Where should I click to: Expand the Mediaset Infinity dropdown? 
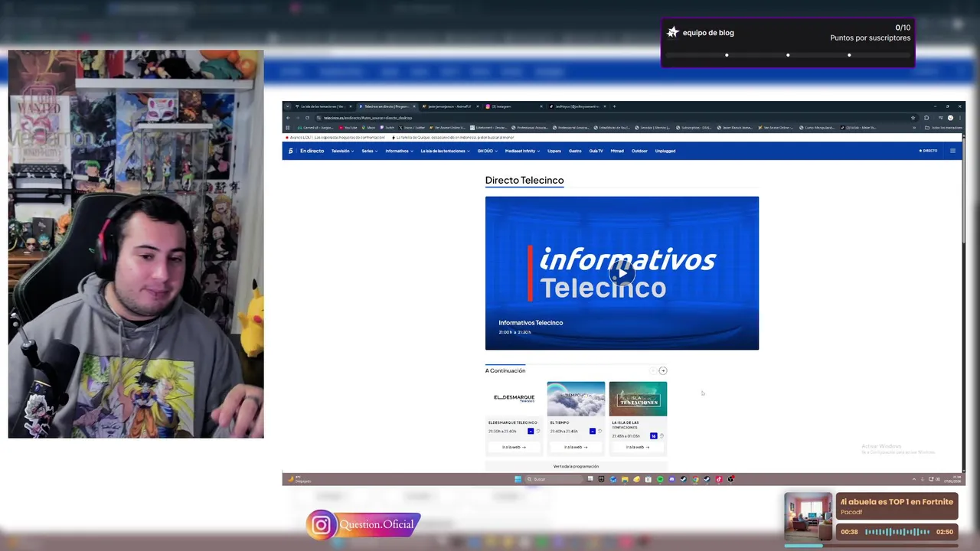click(x=522, y=151)
